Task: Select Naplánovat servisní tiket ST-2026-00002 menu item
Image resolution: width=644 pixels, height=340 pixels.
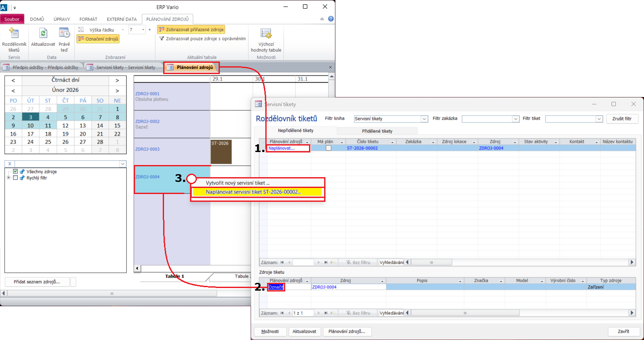Action: (x=253, y=192)
